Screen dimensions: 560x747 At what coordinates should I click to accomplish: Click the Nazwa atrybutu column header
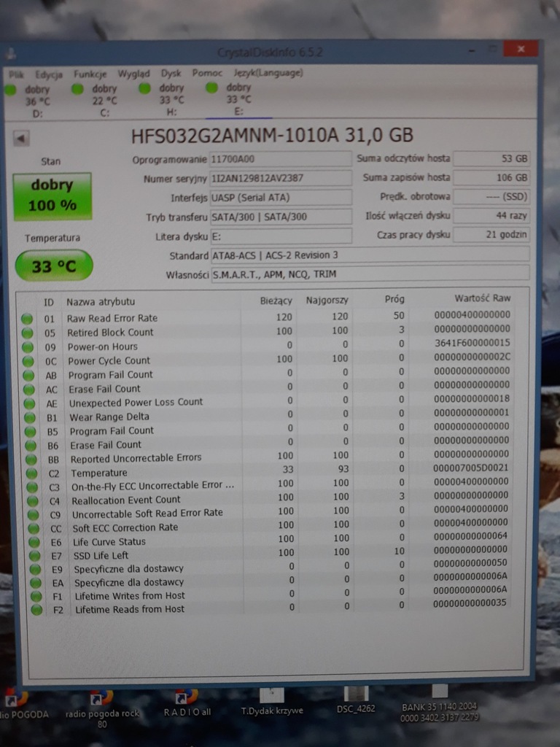(101, 301)
